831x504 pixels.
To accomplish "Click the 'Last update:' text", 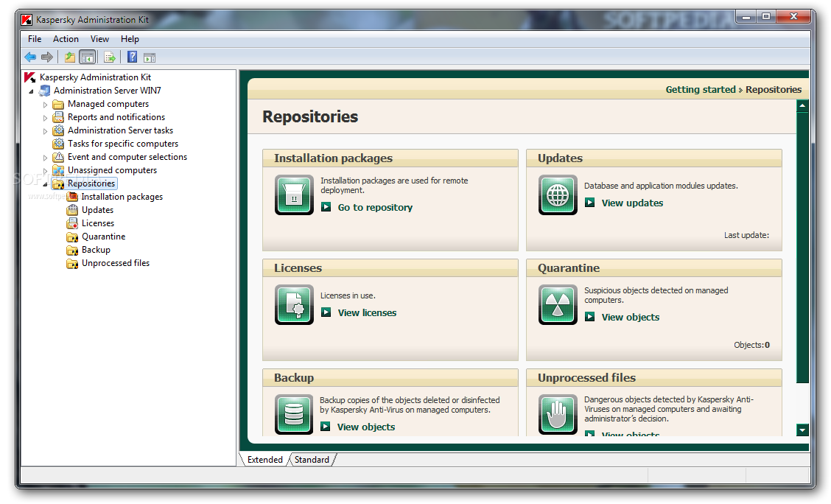I will click(746, 235).
